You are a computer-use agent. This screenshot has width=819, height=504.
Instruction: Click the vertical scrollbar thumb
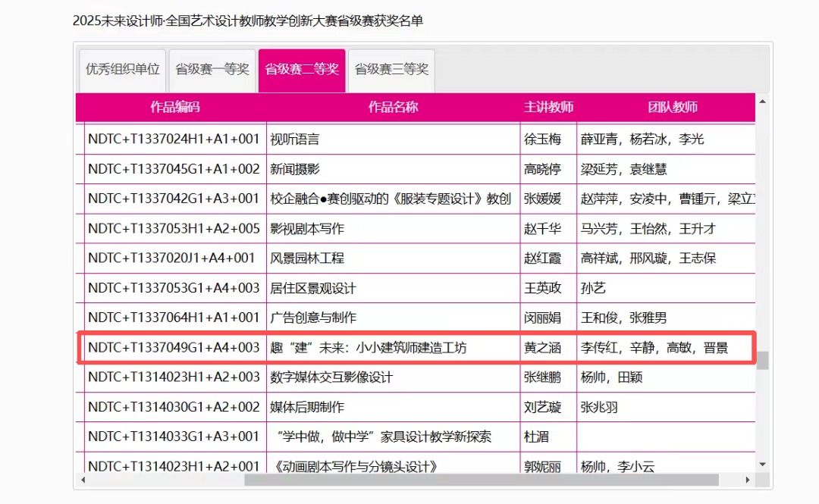point(763,360)
